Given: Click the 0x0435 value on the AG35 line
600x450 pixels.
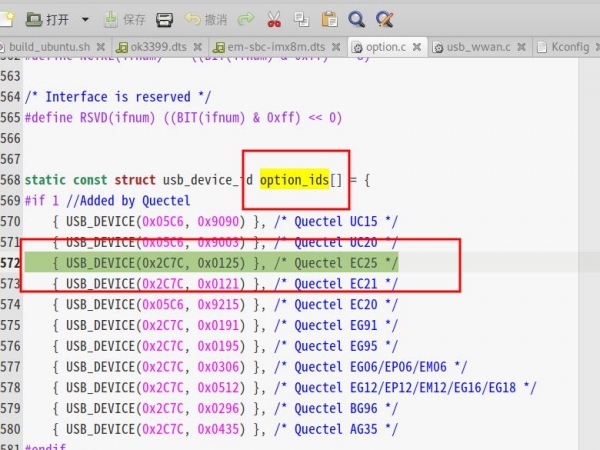Looking at the screenshot, I should (x=219, y=429).
